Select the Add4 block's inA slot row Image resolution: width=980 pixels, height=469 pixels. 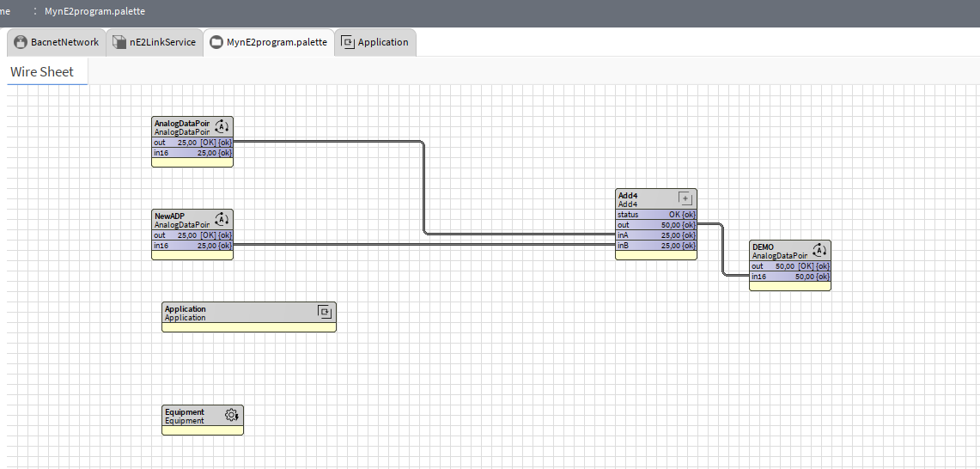pyautogui.click(x=656, y=235)
